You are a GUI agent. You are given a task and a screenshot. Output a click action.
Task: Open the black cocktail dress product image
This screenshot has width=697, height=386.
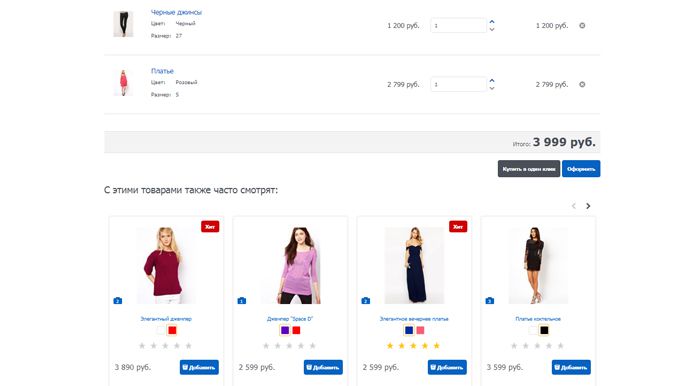[538, 265]
